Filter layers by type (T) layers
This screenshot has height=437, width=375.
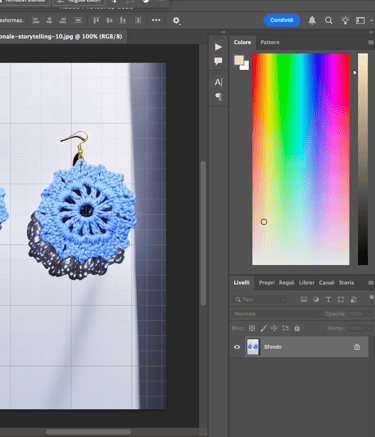(x=328, y=299)
